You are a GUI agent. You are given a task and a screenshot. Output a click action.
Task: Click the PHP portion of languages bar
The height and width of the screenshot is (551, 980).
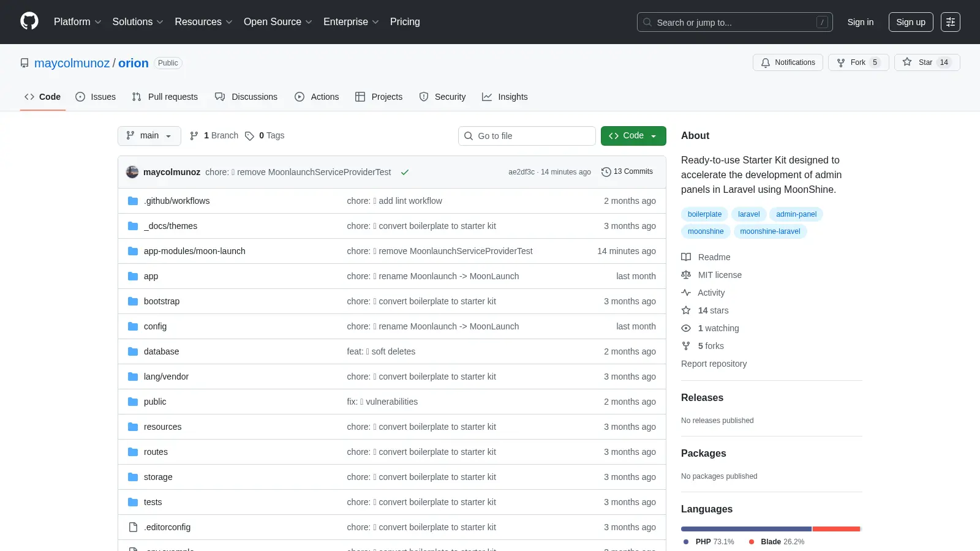(x=746, y=529)
